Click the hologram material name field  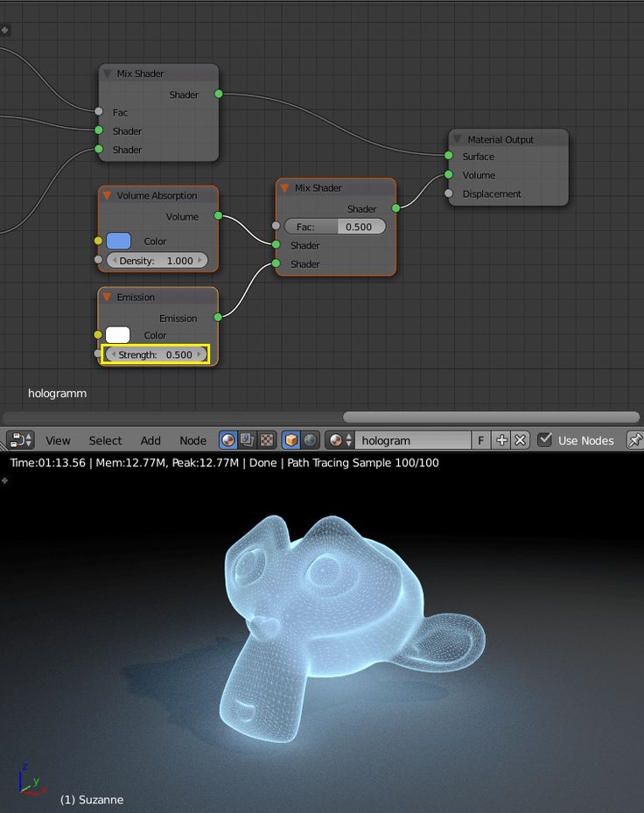coord(414,440)
